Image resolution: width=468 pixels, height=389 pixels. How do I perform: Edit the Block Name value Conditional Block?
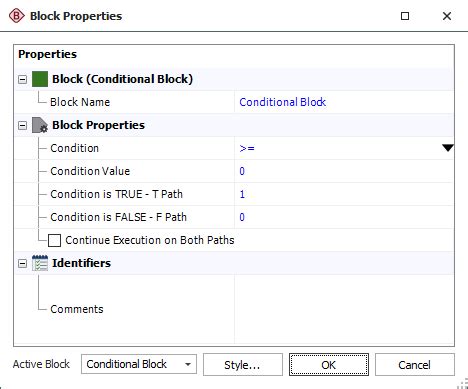pyautogui.click(x=344, y=102)
